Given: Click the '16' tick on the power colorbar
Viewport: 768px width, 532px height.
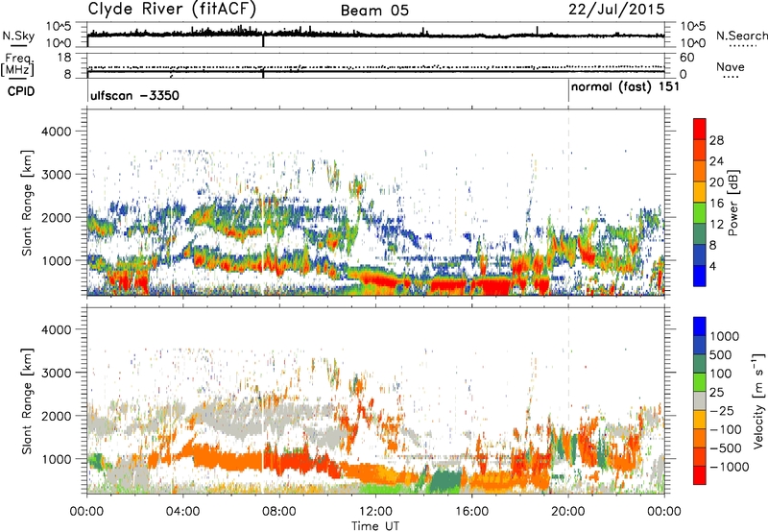Looking at the screenshot, I should click(716, 204).
